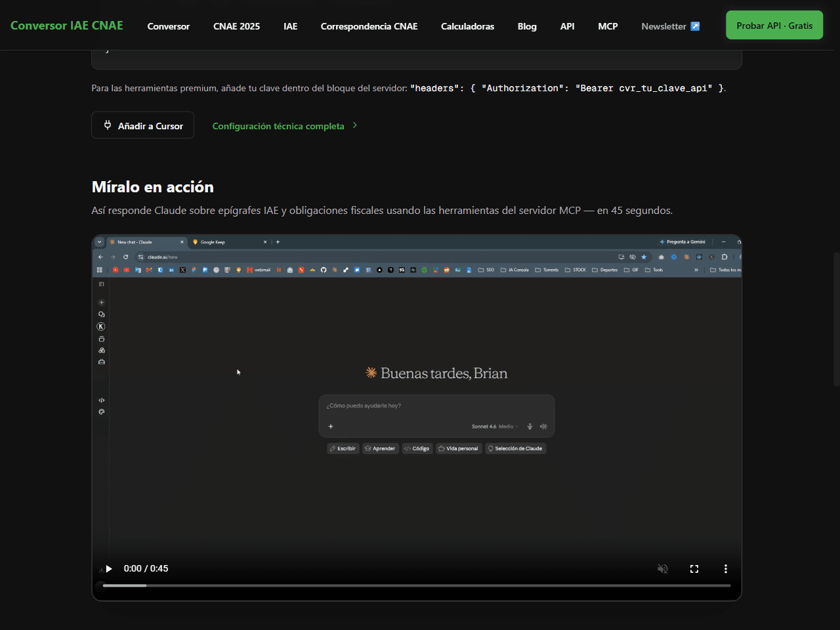This screenshot has width=840, height=630.
Task: Open the Newsletter external link
Action: 671,26
